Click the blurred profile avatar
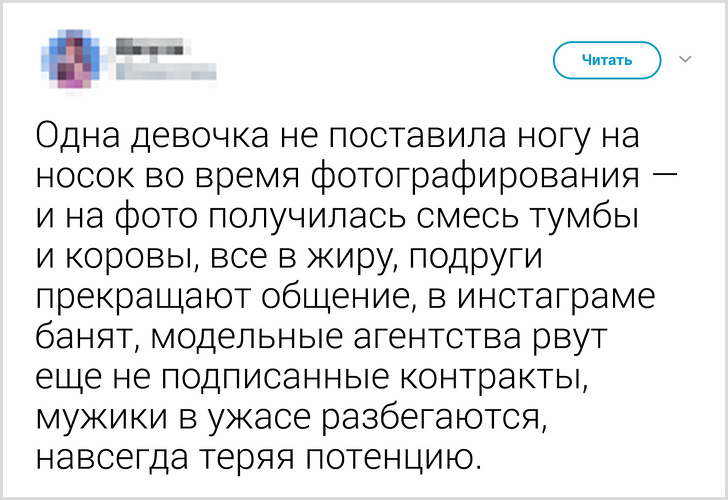 tap(71, 58)
